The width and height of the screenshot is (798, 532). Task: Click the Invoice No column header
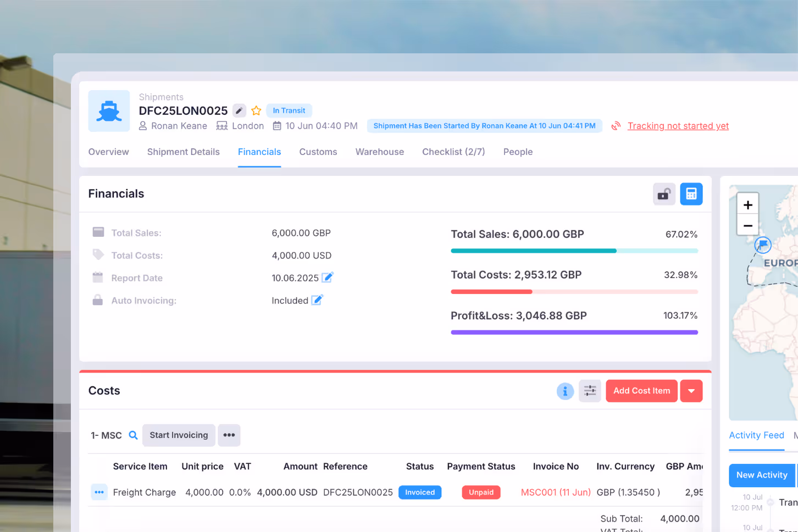pos(556,467)
